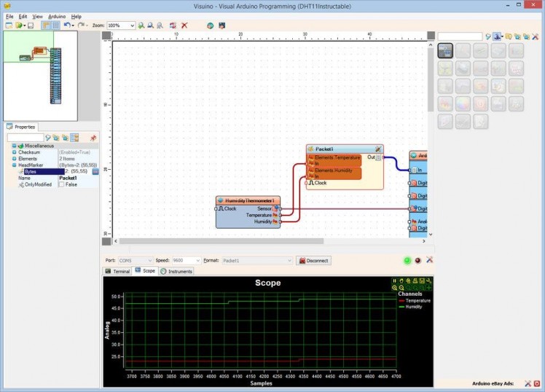Image resolution: width=545 pixels, height=392 pixels.
Task: Select first component category in palette
Action: 445,50
